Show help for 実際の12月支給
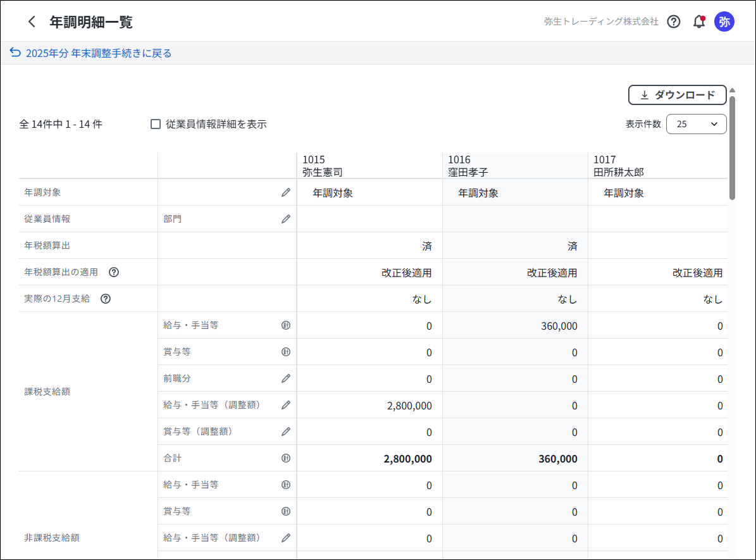 point(106,299)
